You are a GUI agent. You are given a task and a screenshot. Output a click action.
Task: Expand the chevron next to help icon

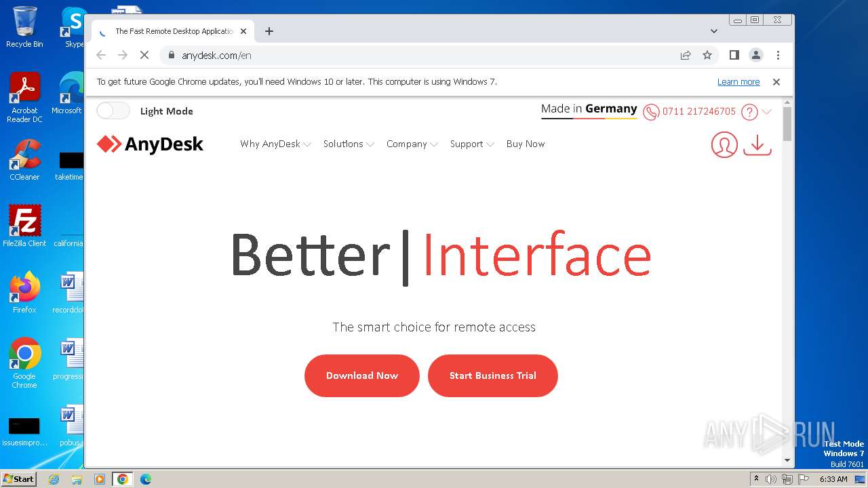pyautogui.click(x=767, y=112)
